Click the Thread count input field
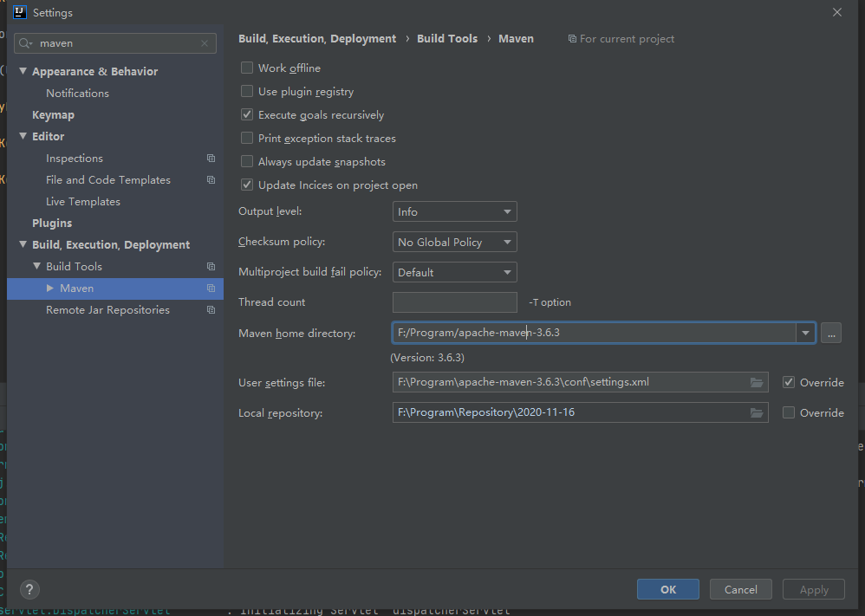 pyautogui.click(x=454, y=302)
